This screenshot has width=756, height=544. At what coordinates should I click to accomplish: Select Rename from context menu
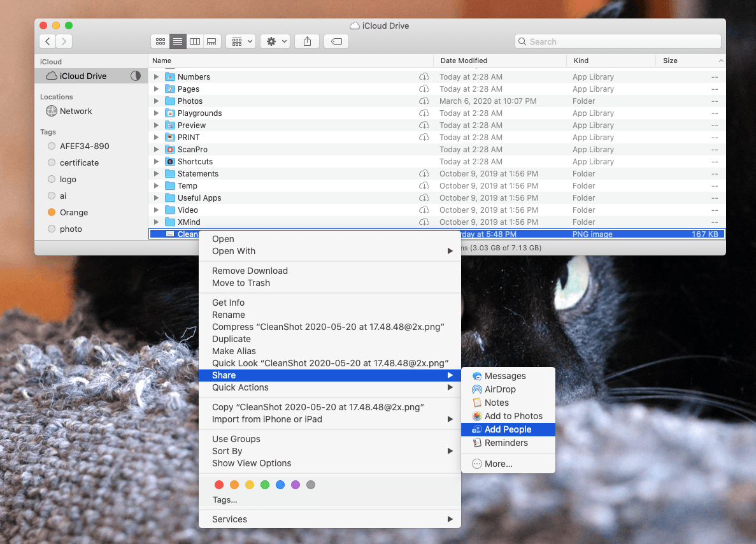point(229,315)
